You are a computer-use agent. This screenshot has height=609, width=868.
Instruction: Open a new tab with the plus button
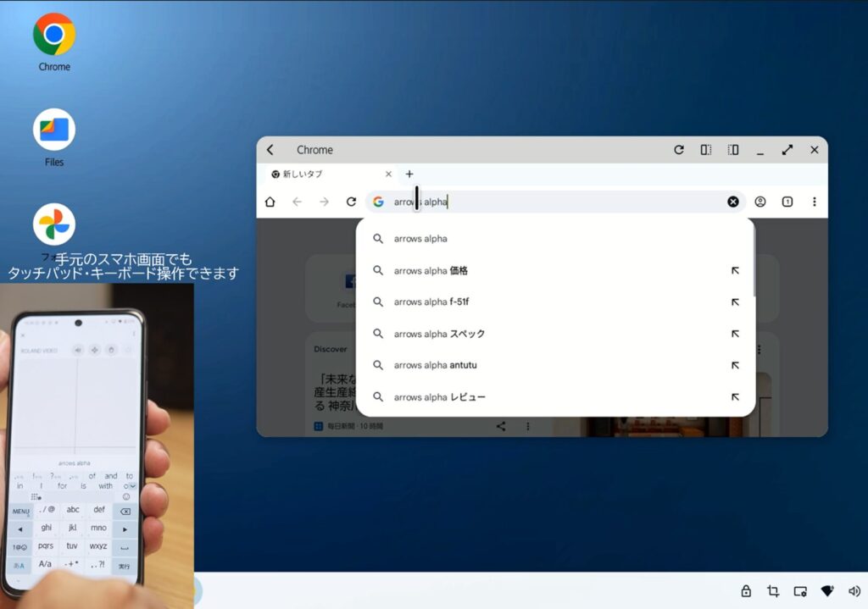coord(409,174)
